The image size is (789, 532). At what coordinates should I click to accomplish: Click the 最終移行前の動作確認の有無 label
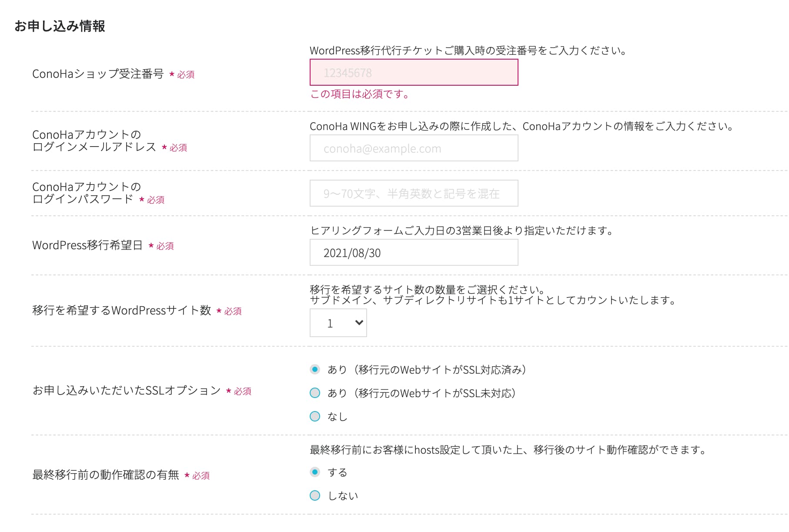coord(106,475)
